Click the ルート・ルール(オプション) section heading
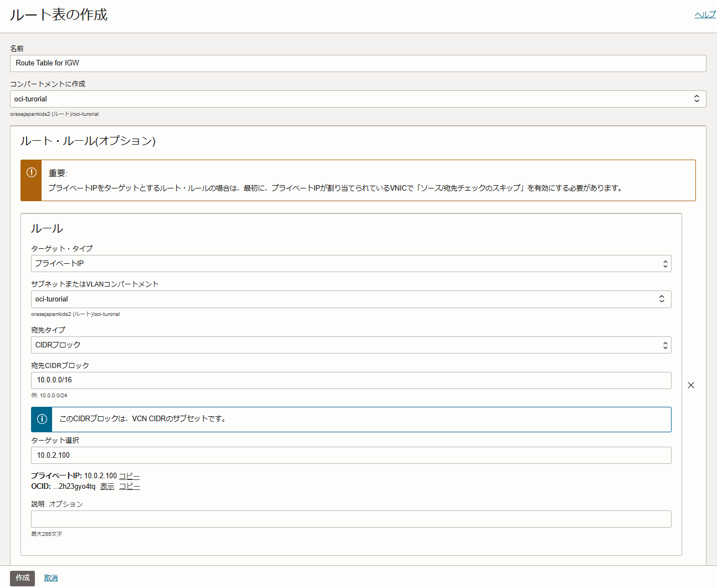 tap(88, 141)
